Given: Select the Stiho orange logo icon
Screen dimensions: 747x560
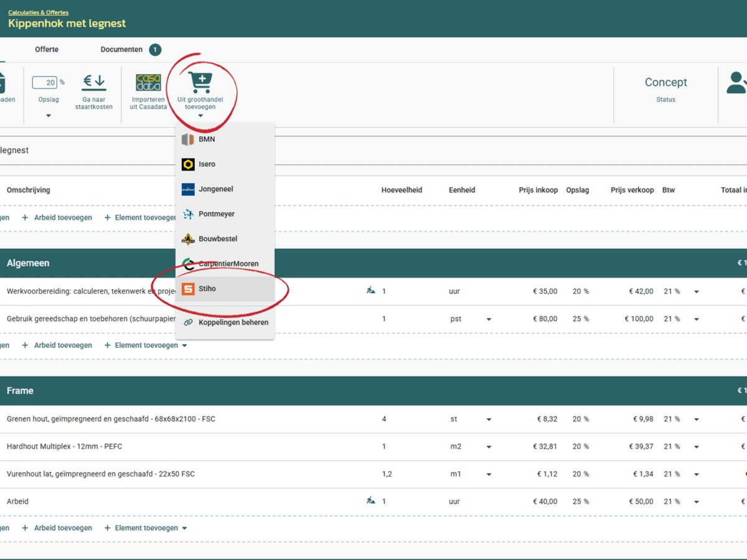Looking at the screenshot, I should click(x=188, y=289).
